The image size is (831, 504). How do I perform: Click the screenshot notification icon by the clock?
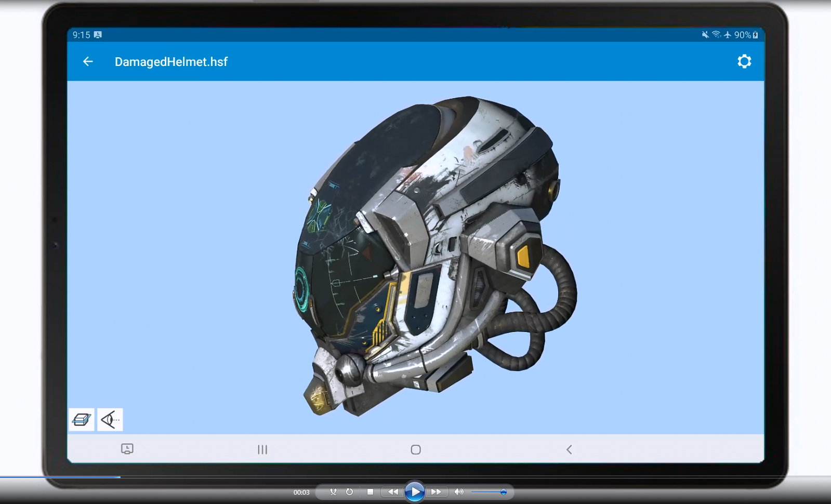[x=98, y=35]
